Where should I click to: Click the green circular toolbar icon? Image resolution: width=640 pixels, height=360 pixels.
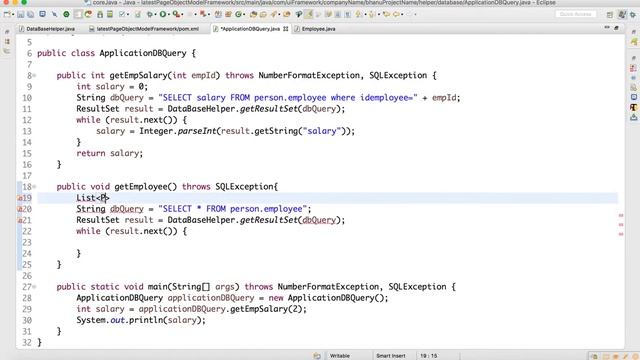[66, 14]
